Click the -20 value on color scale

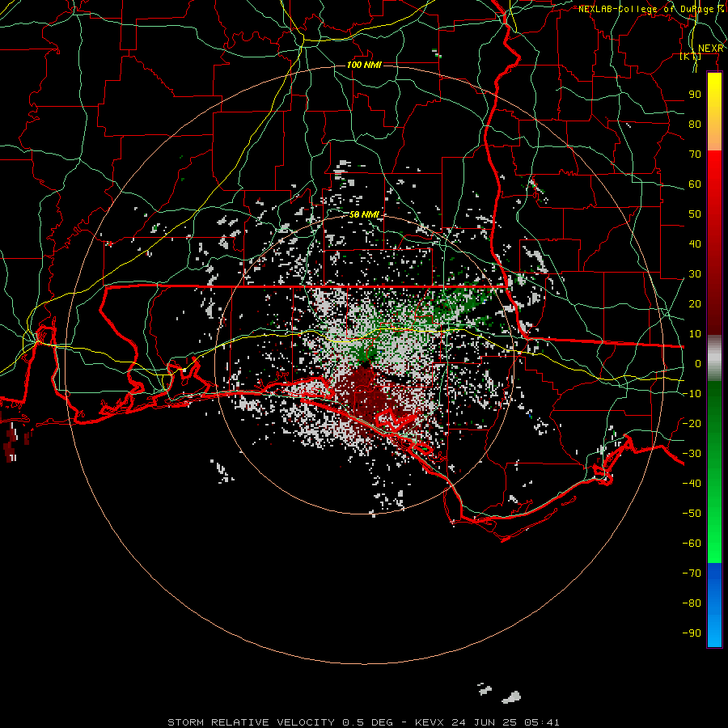coord(692,423)
